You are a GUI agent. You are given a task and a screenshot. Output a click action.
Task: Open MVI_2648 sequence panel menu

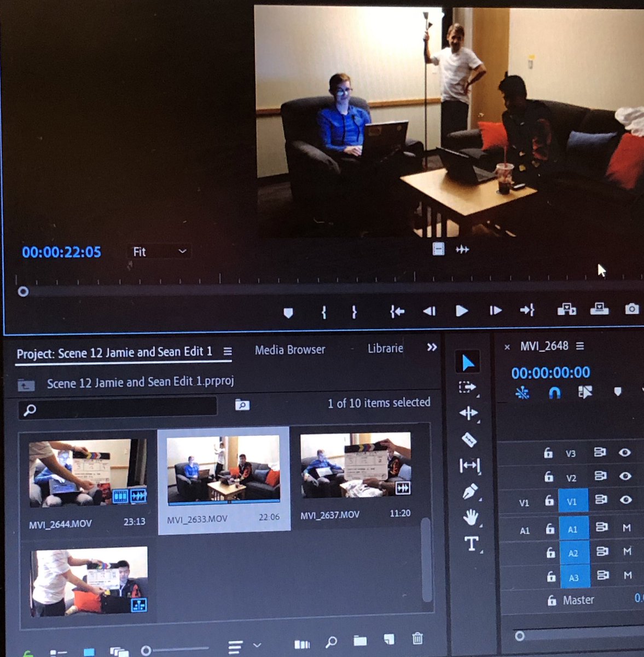(x=580, y=346)
